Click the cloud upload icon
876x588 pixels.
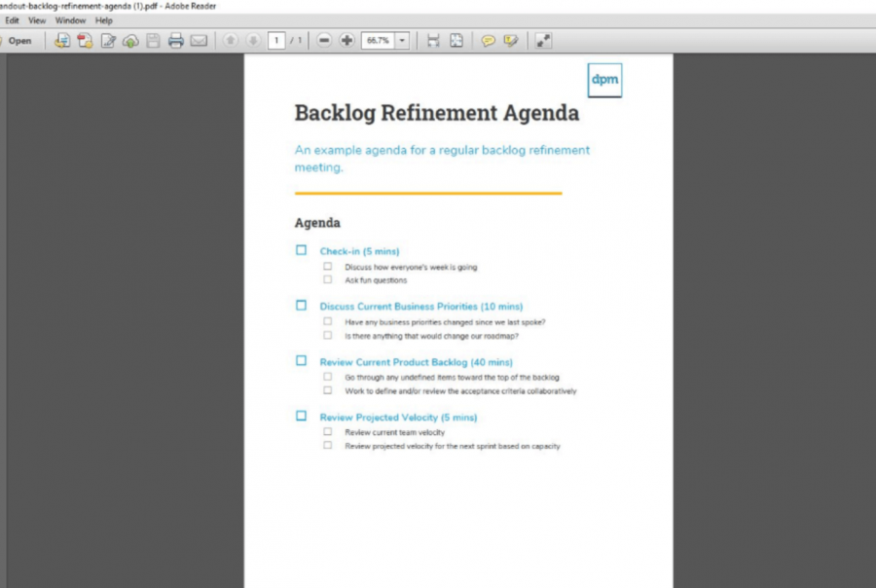point(130,41)
